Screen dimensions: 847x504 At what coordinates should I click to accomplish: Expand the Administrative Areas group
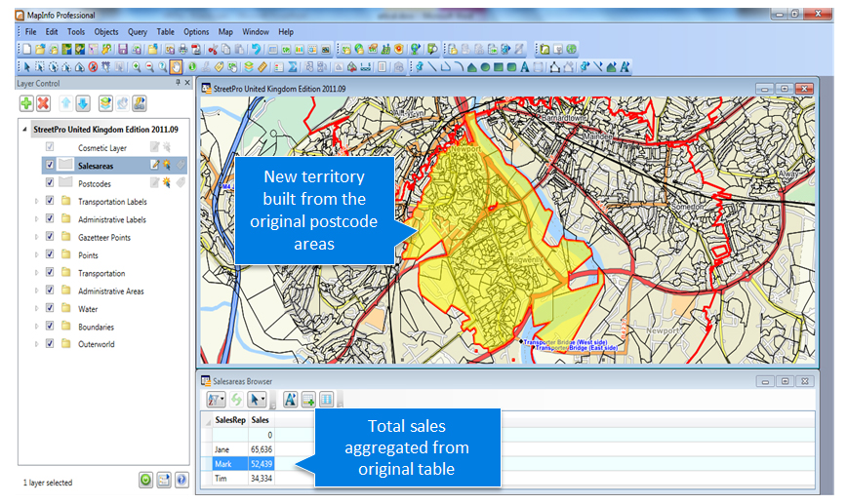click(37, 291)
